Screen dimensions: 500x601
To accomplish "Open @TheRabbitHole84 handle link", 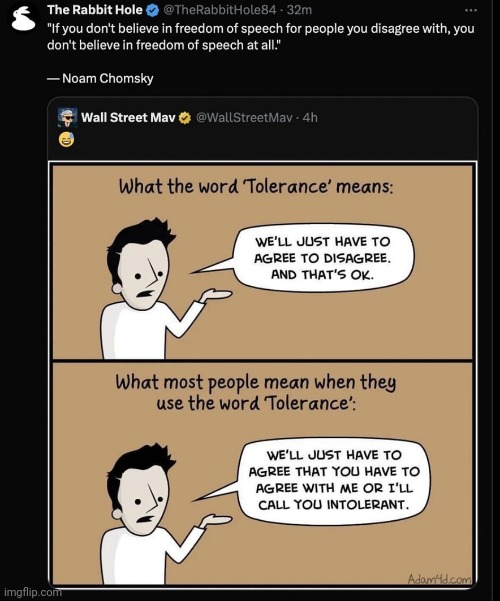I will click(219, 10).
